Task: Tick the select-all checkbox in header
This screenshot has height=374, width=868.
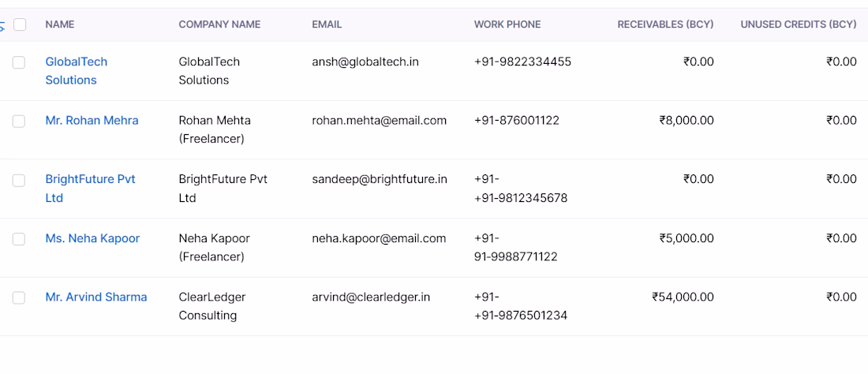Action: (20, 24)
